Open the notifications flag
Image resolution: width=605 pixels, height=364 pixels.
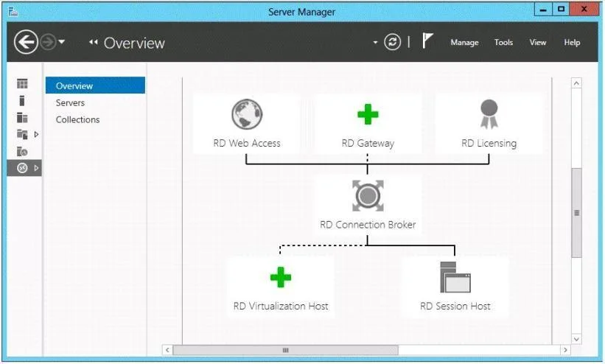(427, 41)
